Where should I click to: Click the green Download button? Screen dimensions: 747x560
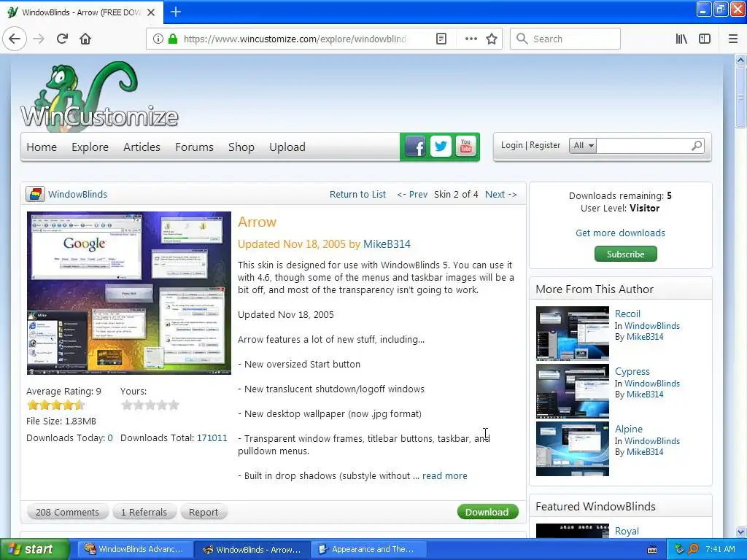(487, 512)
